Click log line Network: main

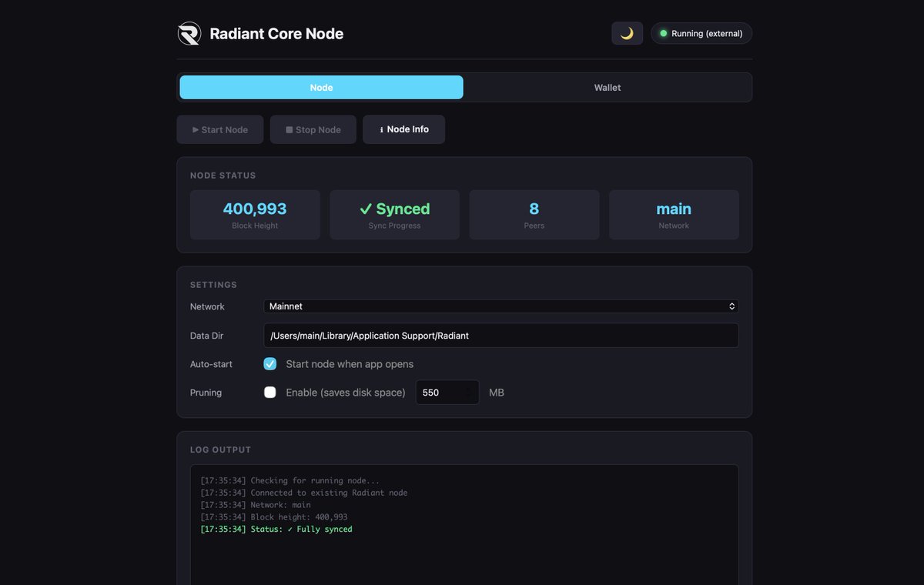(x=256, y=505)
